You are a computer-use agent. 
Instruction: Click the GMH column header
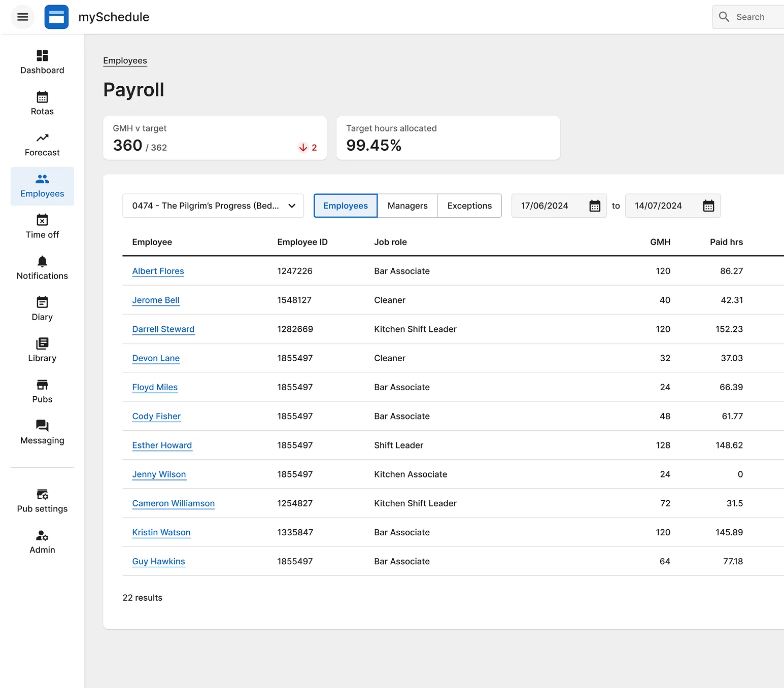tap(660, 242)
